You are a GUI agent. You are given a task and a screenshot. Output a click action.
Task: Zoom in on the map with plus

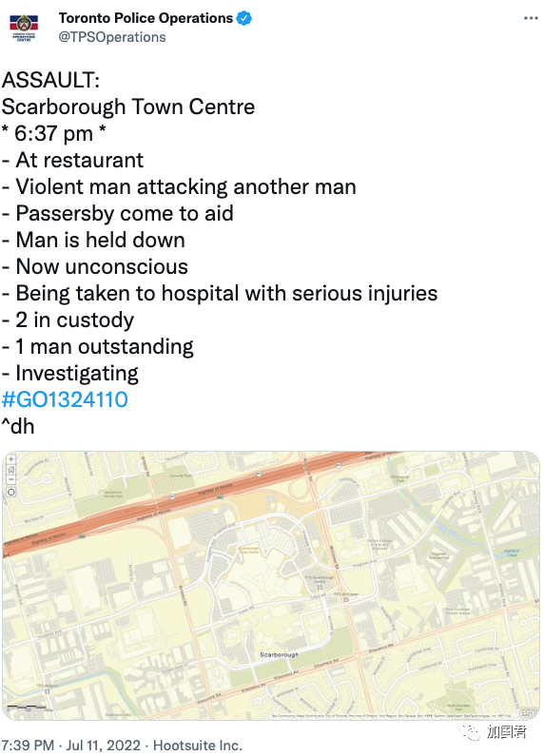pyautogui.click(x=11, y=459)
